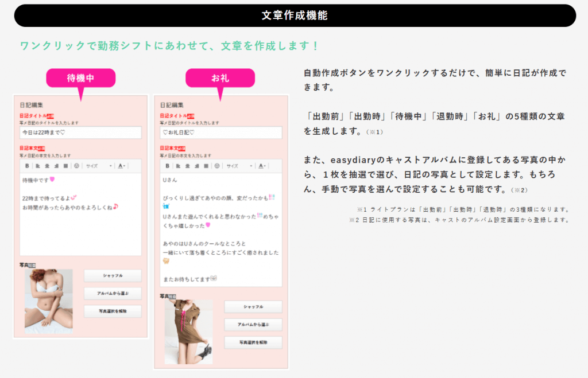The image size is (588, 378).
Task: Align text left in the 待機中 editor
Action: pyautogui.click(x=37, y=166)
